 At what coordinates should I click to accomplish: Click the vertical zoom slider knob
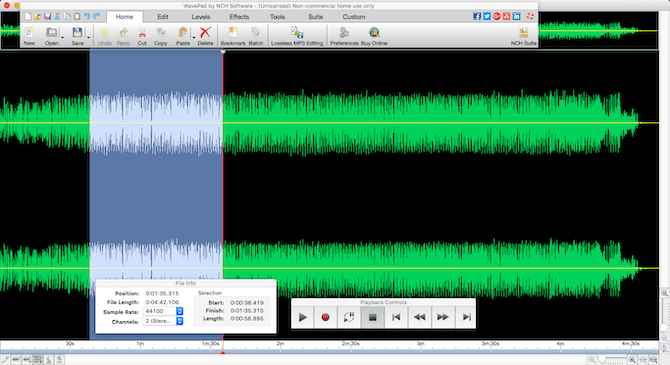pos(664,328)
